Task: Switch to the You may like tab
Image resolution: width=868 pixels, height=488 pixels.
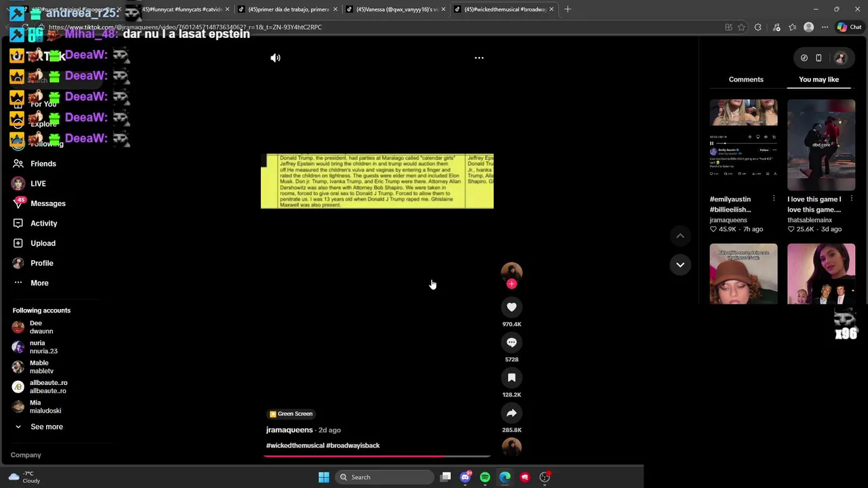Action: point(818,79)
